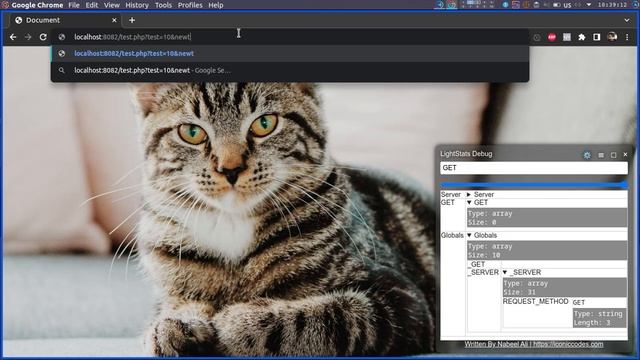Maximize the LightStats Debug panel
Screen dimensions: 640x360
(x=613, y=155)
